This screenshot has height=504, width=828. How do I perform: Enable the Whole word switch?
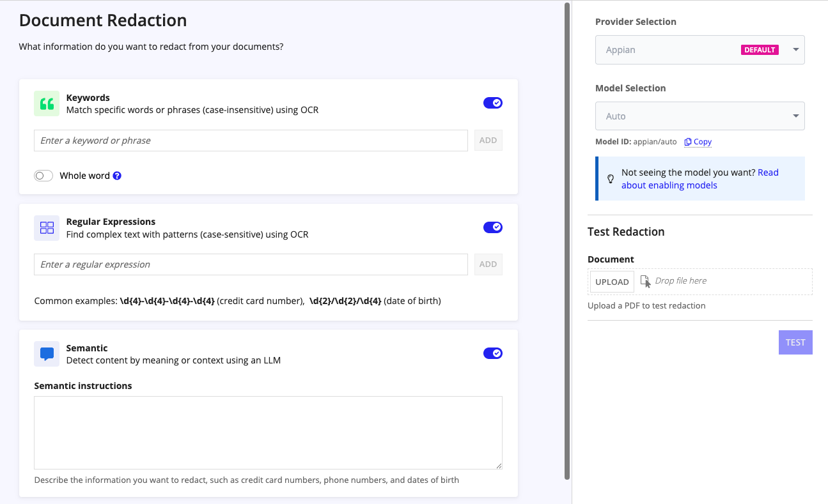pyautogui.click(x=43, y=176)
